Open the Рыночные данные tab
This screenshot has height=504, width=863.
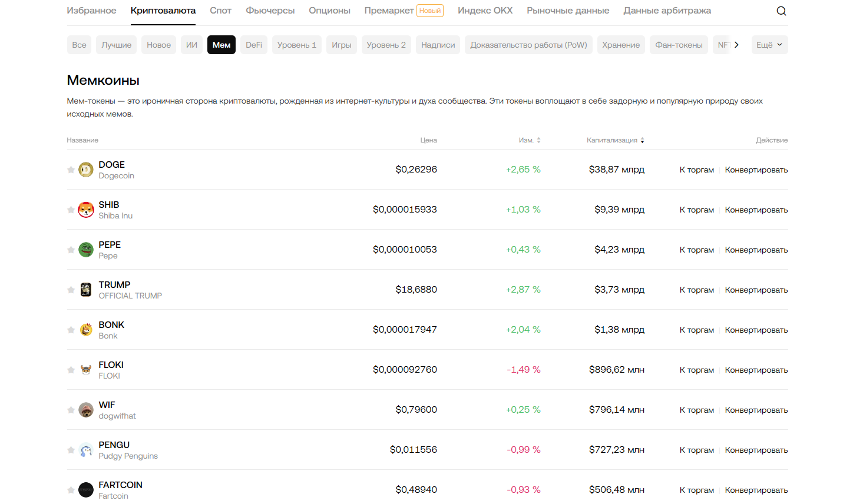click(568, 11)
